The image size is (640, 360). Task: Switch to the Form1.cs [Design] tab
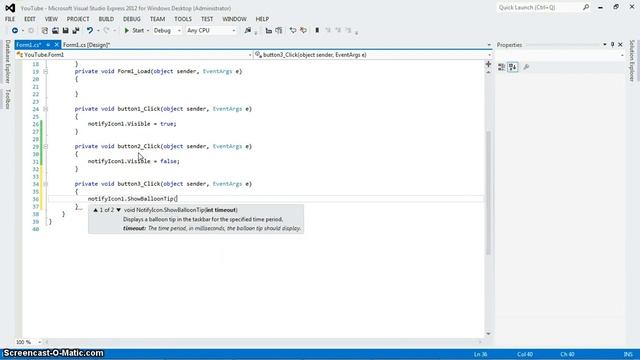[x=87, y=45]
